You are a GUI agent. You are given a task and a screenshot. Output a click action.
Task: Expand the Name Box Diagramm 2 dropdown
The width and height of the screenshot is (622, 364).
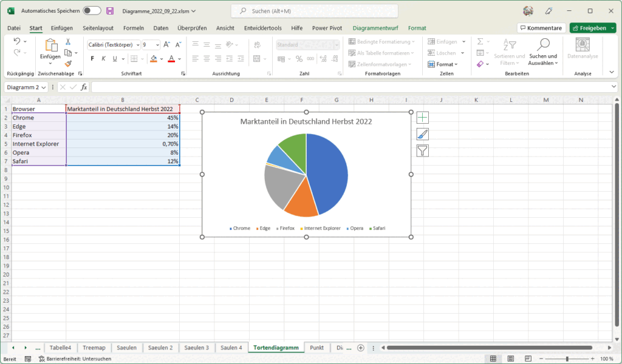coord(44,87)
